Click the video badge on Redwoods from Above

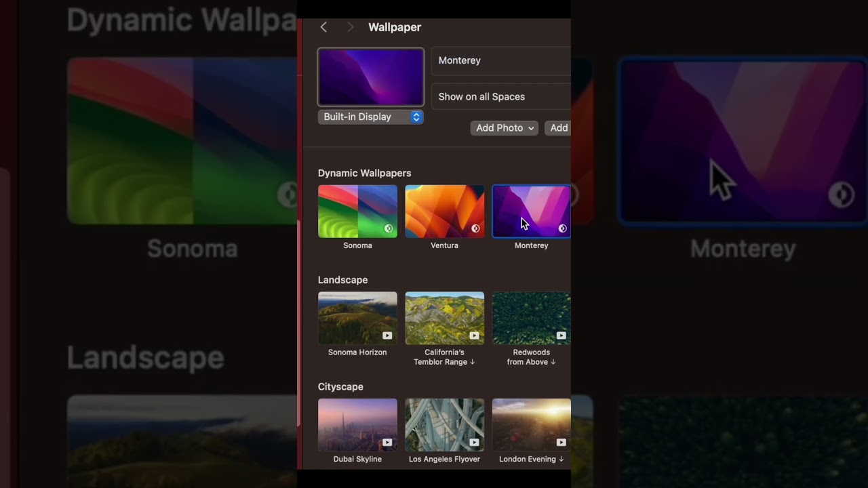561,335
